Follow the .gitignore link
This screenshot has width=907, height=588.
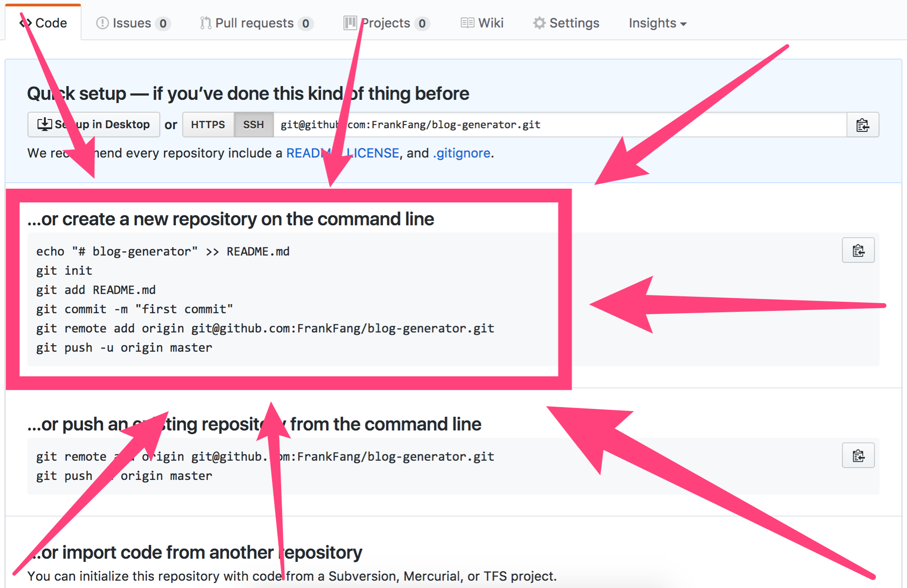[462, 153]
